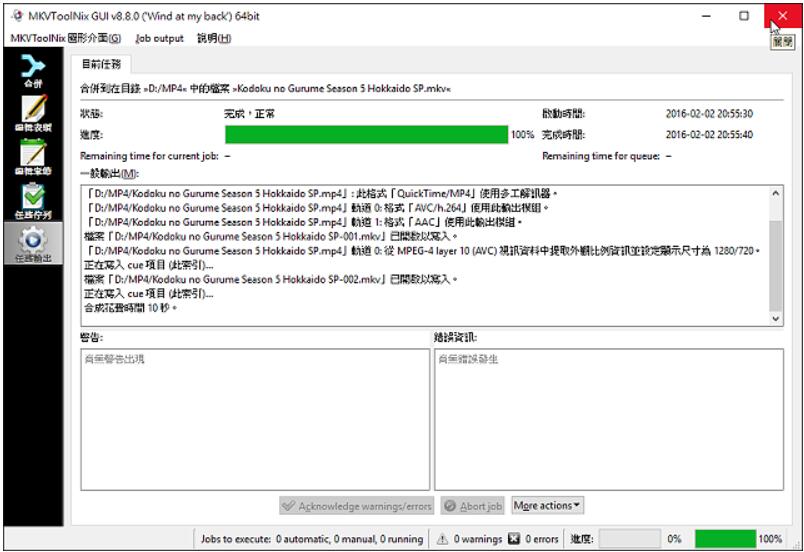Click the finish time 2016-02-02 20:55:40
The width and height of the screenshot is (804, 552).
709,135
